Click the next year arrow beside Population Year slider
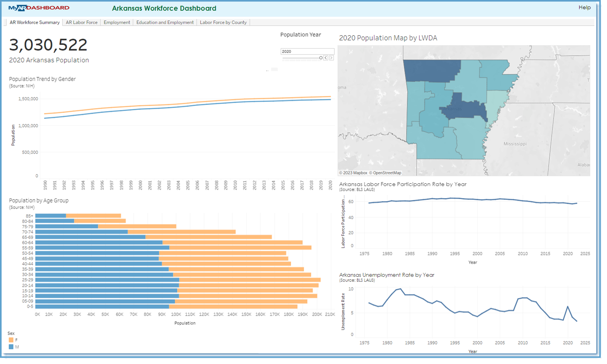This screenshot has height=364, width=607. [331, 58]
